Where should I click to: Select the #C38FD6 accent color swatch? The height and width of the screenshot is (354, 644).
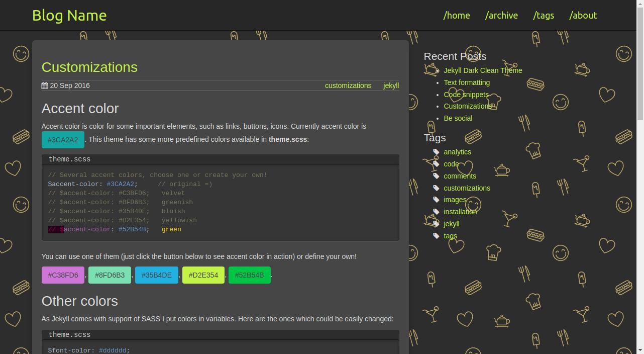click(x=63, y=275)
